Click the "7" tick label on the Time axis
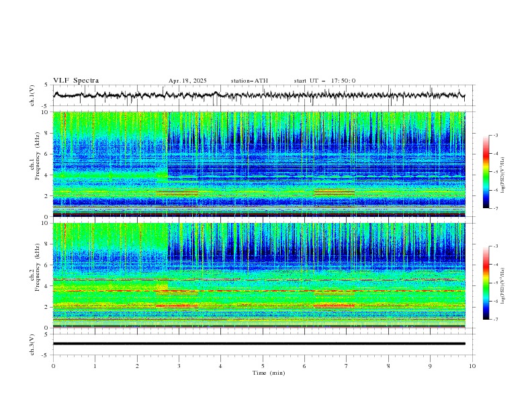 point(347,366)
